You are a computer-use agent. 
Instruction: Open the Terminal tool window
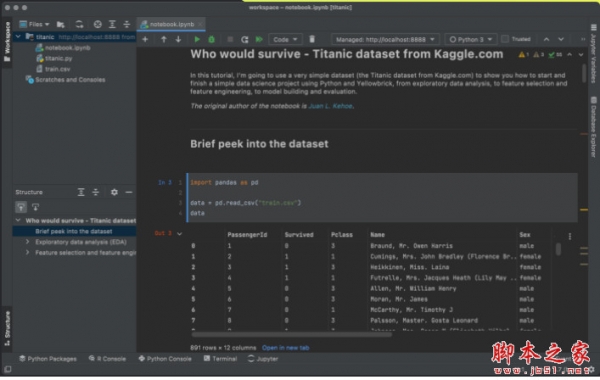tap(220, 360)
